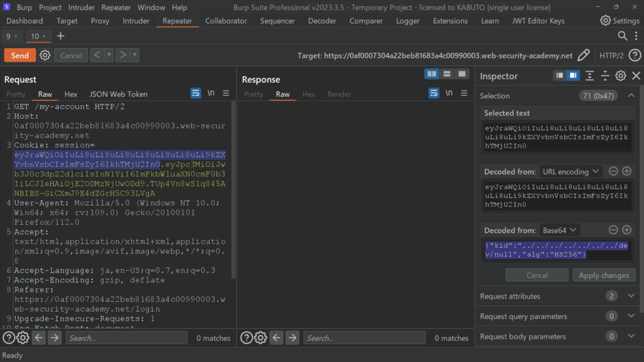Open request search help icon
The width and height of the screenshot is (644, 362).
click(9, 338)
